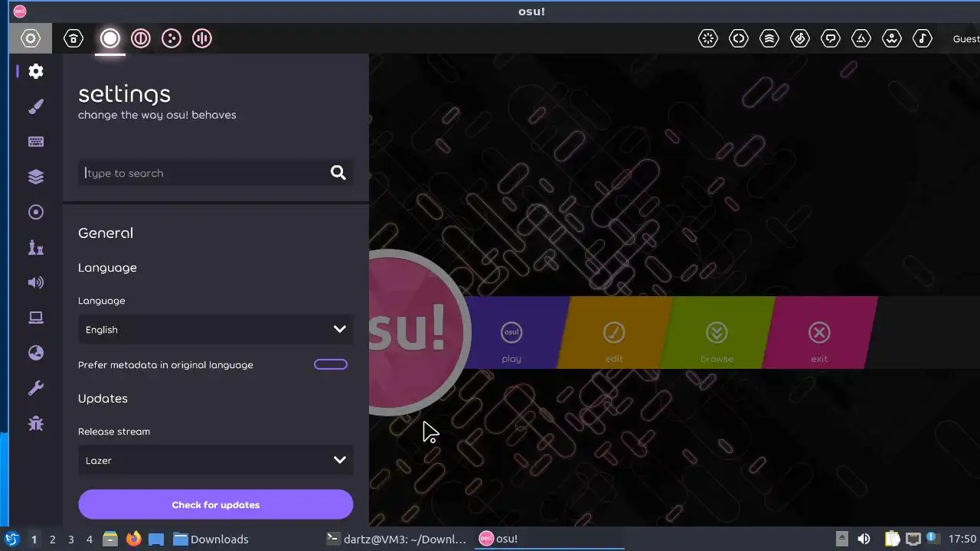Open the Guest user login button

click(965, 38)
